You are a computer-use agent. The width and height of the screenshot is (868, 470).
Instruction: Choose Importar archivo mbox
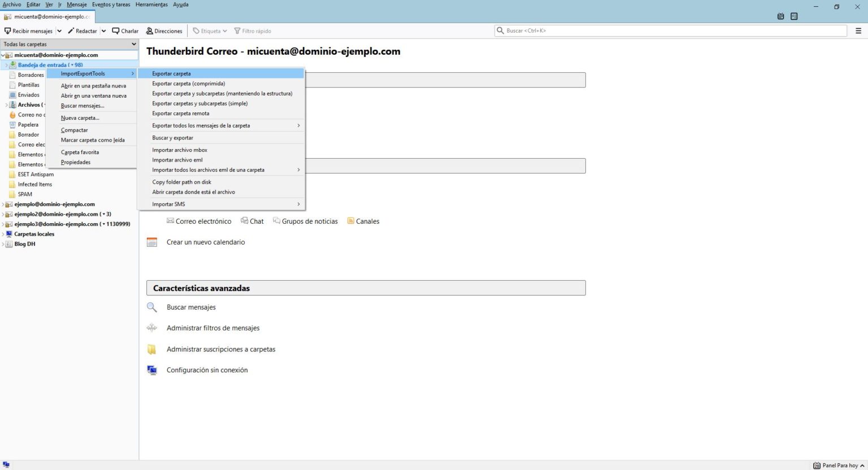pyautogui.click(x=221, y=150)
